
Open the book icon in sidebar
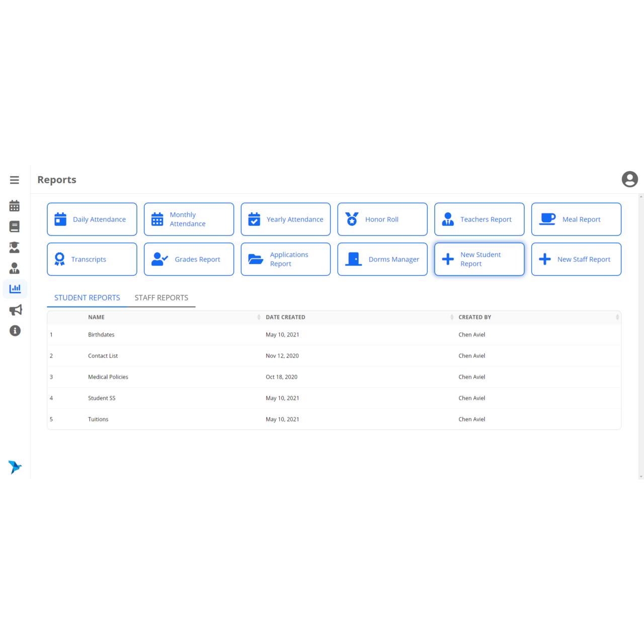pyautogui.click(x=15, y=226)
